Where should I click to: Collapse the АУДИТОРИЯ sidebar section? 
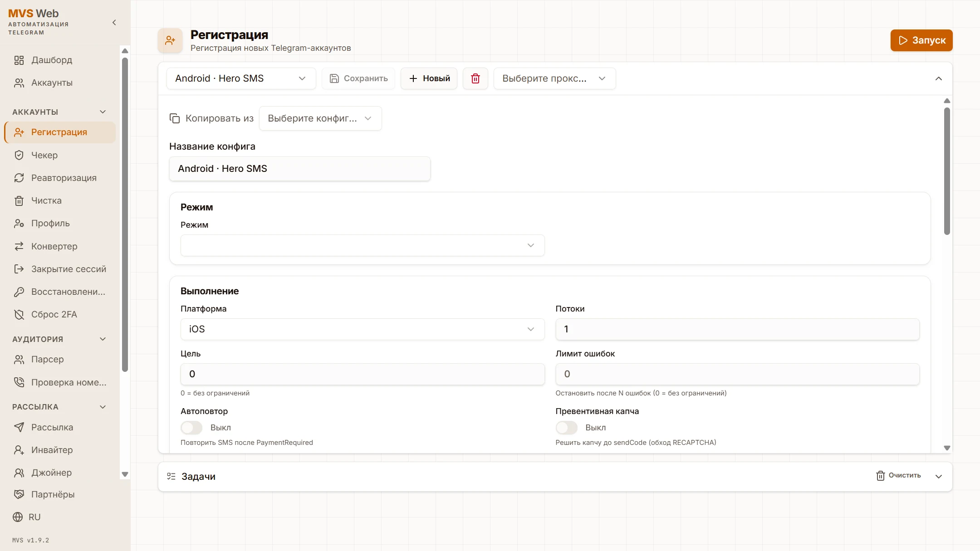pyautogui.click(x=103, y=339)
